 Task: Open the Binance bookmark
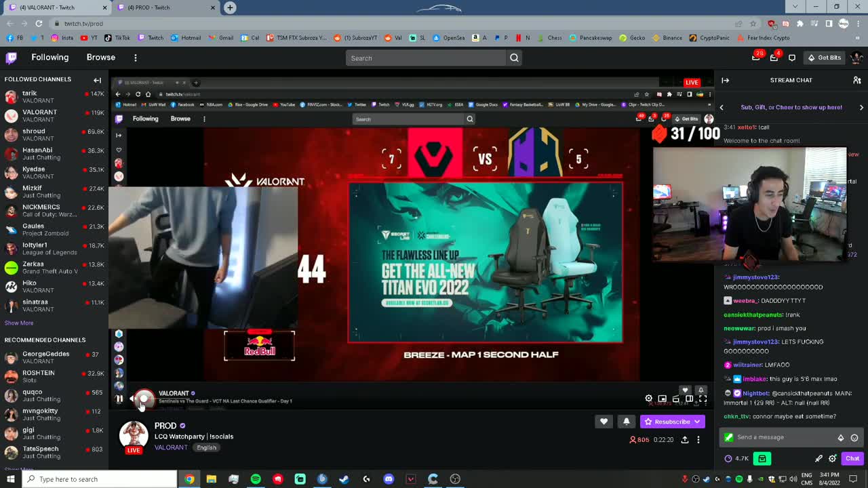[668, 38]
